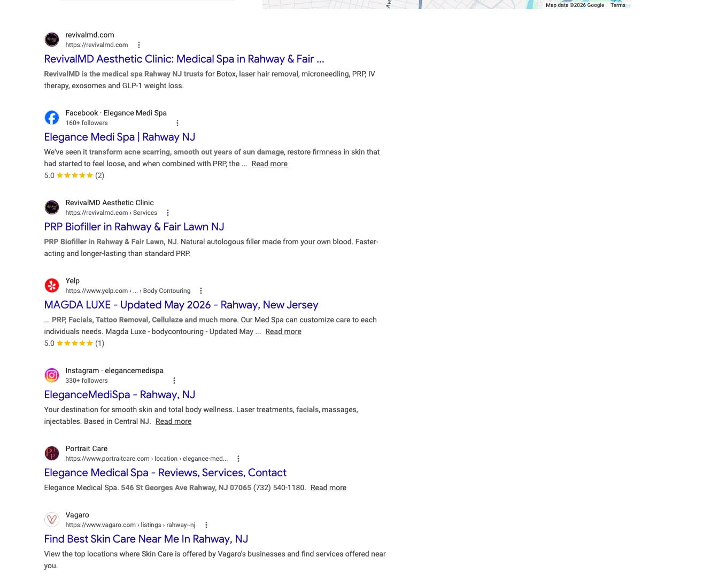The image size is (719, 588).
Task: Open three-dot menu beside Yelp Body Contouring URL
Action: click(x=201, y=291)
